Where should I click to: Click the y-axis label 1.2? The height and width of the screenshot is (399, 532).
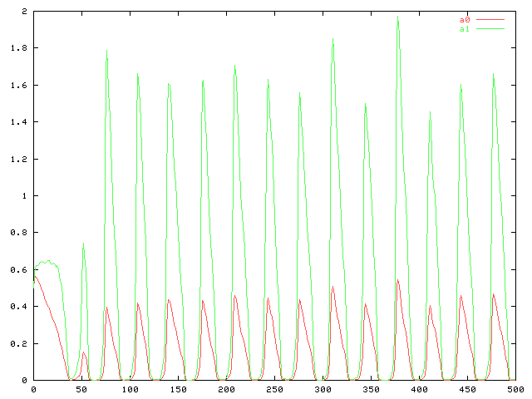tap(18, 159)
